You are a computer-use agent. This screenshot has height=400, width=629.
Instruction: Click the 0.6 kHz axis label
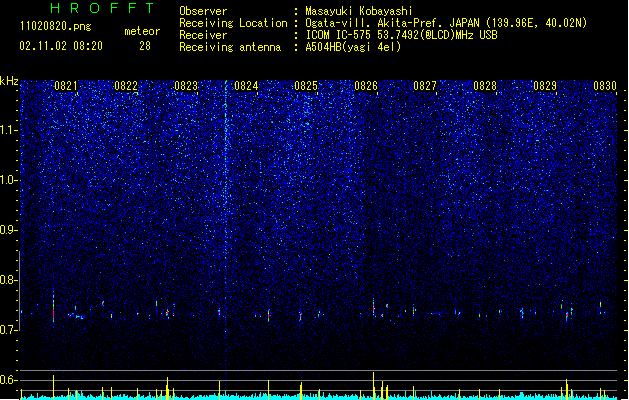click(x=9, y=380)
